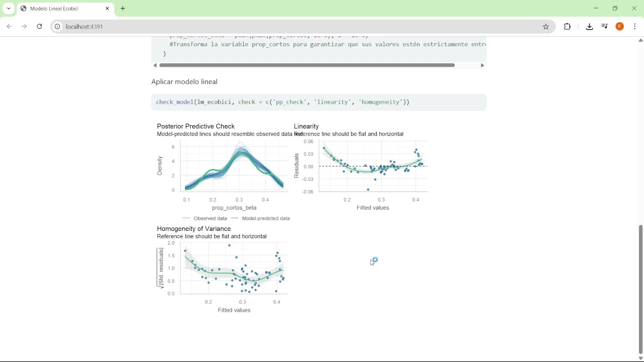
Task: Open the Chrome profile avatar
Action: [x=620, y=27]
